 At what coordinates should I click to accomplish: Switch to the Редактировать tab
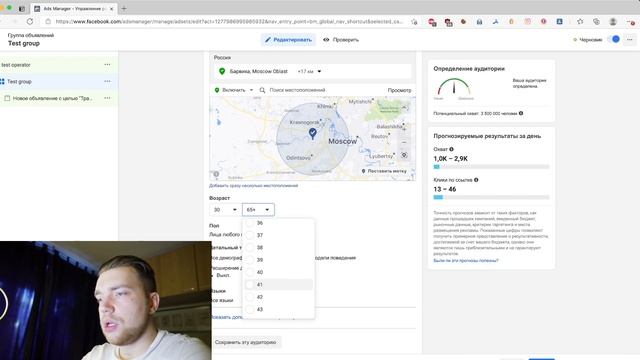[x=288, y=40]
